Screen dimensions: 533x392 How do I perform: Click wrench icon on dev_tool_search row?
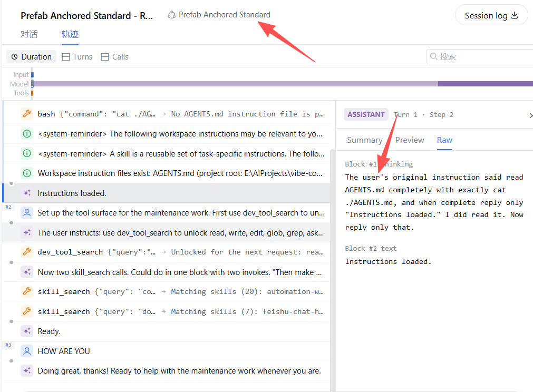(27, 252)
